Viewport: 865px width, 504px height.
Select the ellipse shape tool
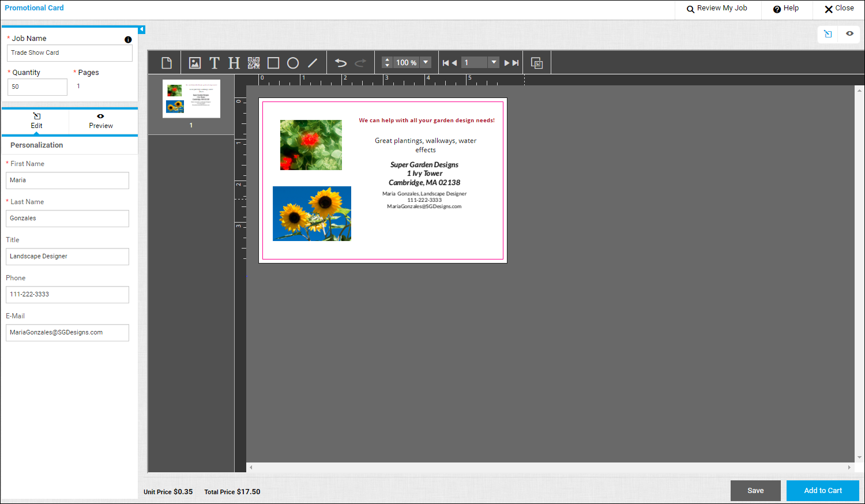tap(293, 63)
